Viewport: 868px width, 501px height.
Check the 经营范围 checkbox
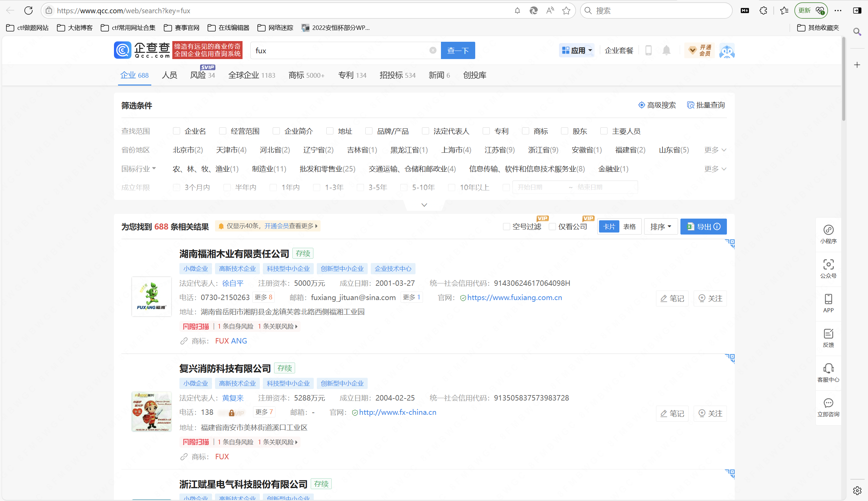click(223, 131)
